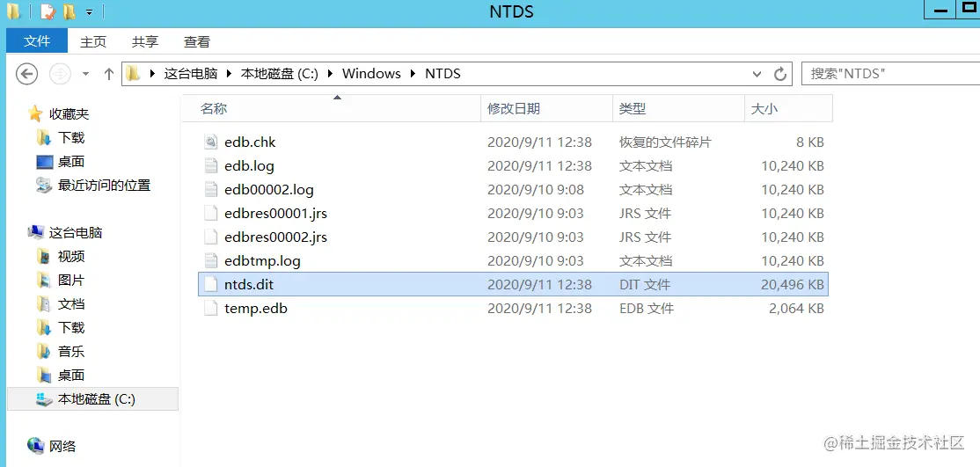This screenshot has width=980, height=467.
Task: Click the 20,496 KB size value
Action: click(x=793, y=284)
